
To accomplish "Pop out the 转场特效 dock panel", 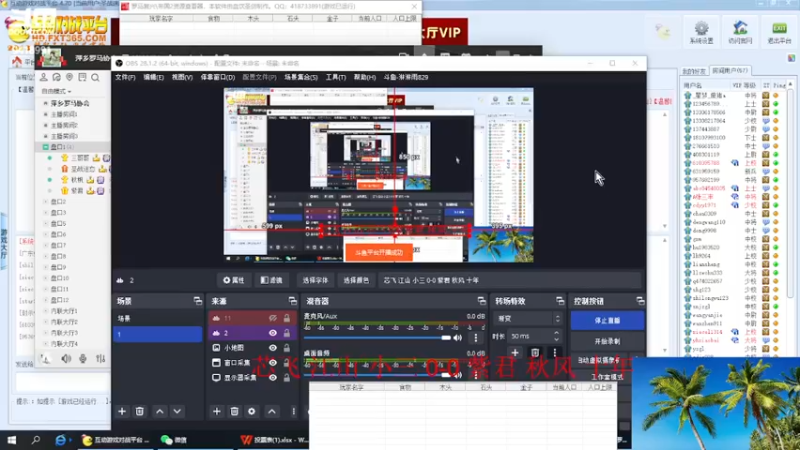I will [x=560, y=301].
